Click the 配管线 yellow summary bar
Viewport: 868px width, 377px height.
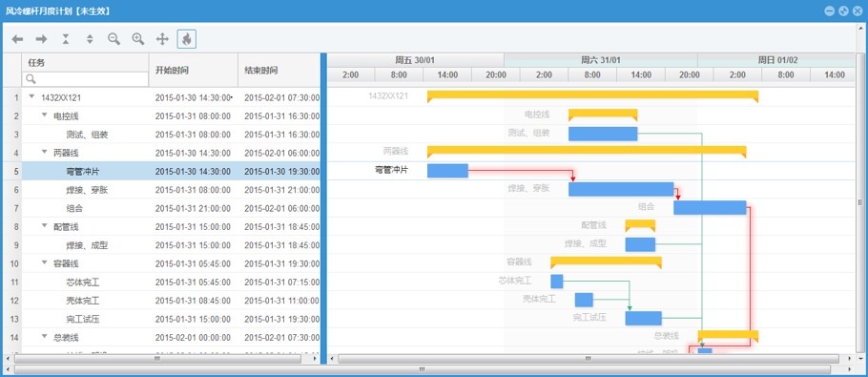point(640,225)
